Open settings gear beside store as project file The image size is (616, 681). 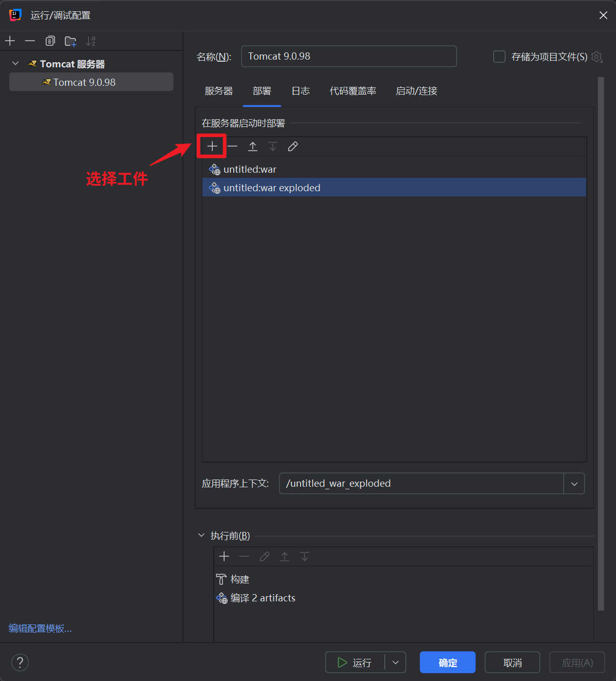[x=597, y=57]
